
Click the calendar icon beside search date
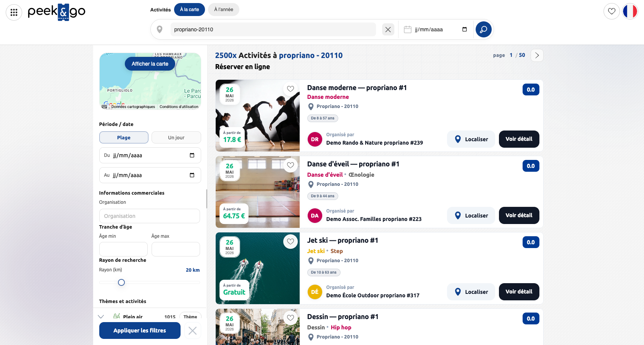tap(408, 29)
